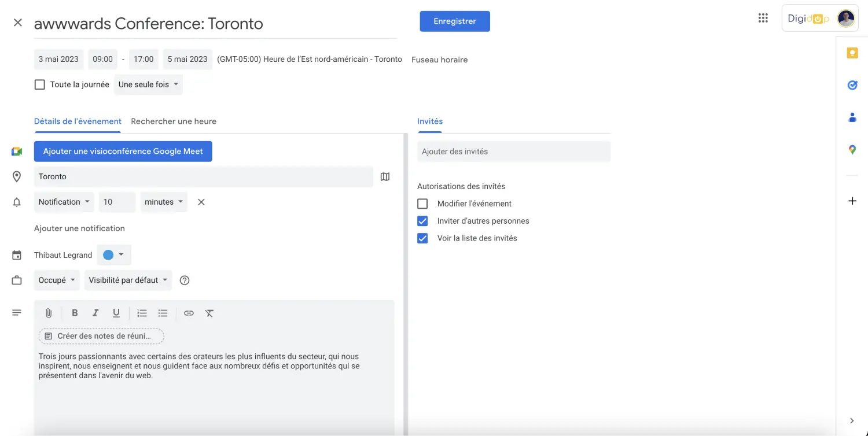Insert a link in the description
Image resolution: width=868 pixels, height=436 pixels.
[189, 313]
